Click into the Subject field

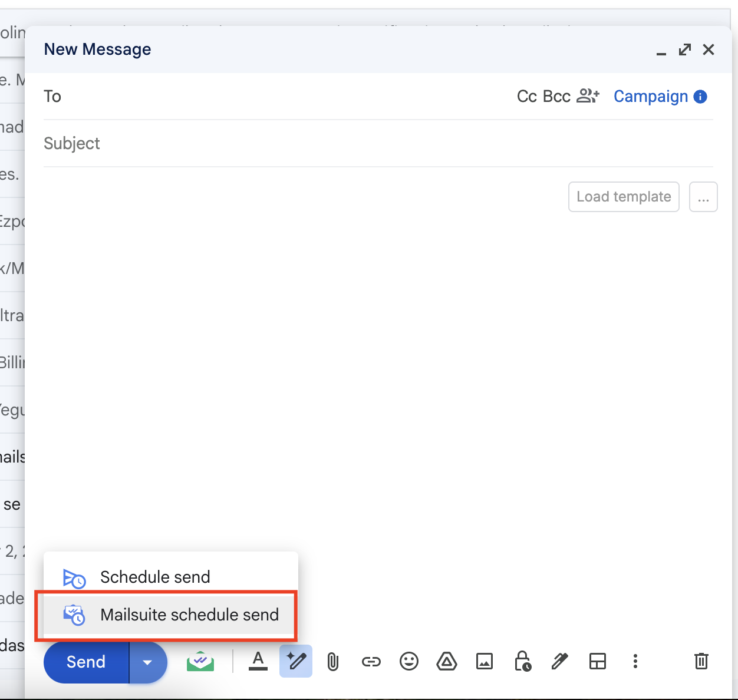tap(377, 143)
